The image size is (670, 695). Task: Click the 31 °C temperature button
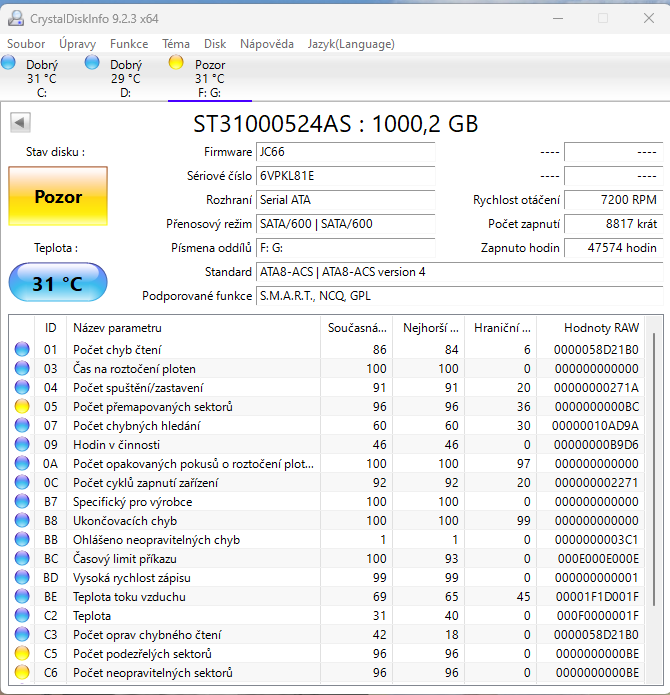(x=58, y=284)
